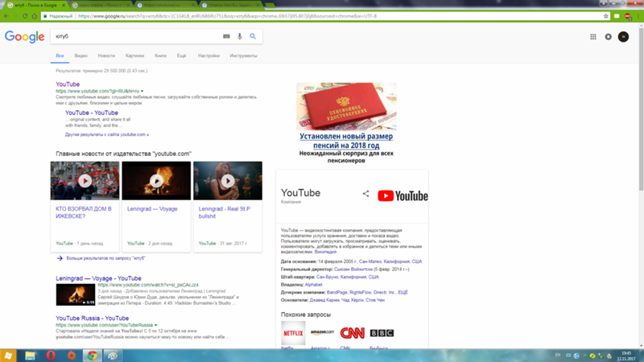Open the Ещё search filter menu
644x362 pixels.
(x=181, y=56)
